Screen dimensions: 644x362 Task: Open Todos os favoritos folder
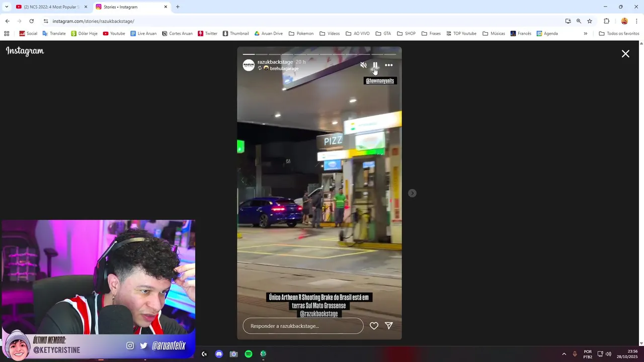click(x=619, y=34)
